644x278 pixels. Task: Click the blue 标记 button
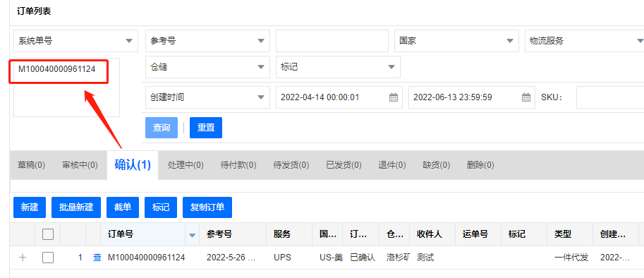point(161,207)
